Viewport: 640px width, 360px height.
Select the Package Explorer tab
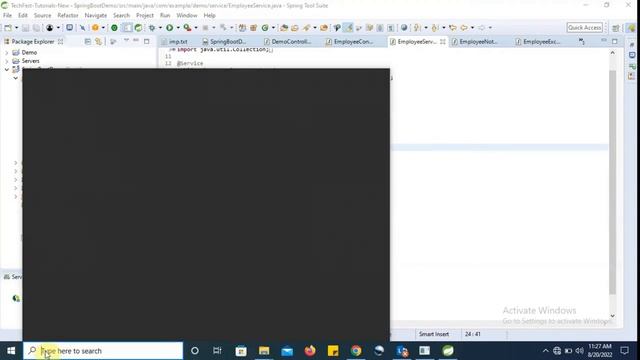point(33,42)
